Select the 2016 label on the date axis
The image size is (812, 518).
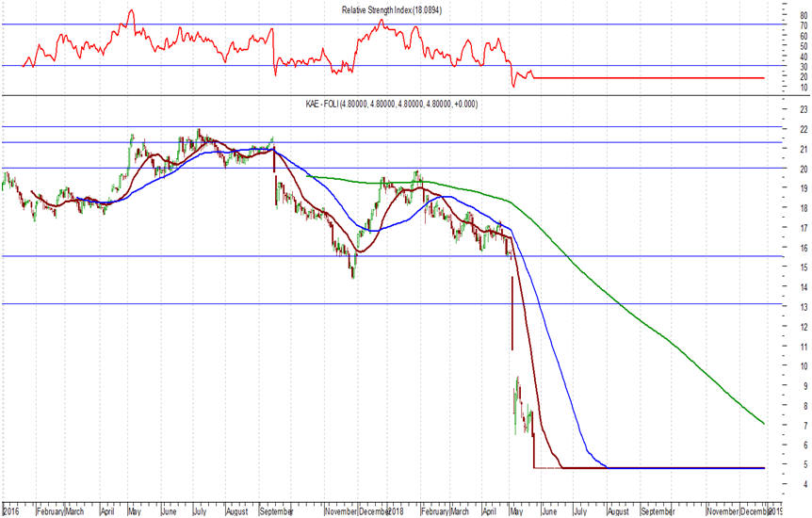click(x=11, y=511)
